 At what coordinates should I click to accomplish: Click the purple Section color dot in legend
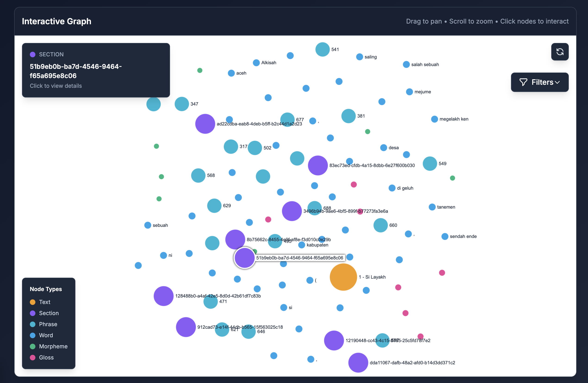(32, 313)
